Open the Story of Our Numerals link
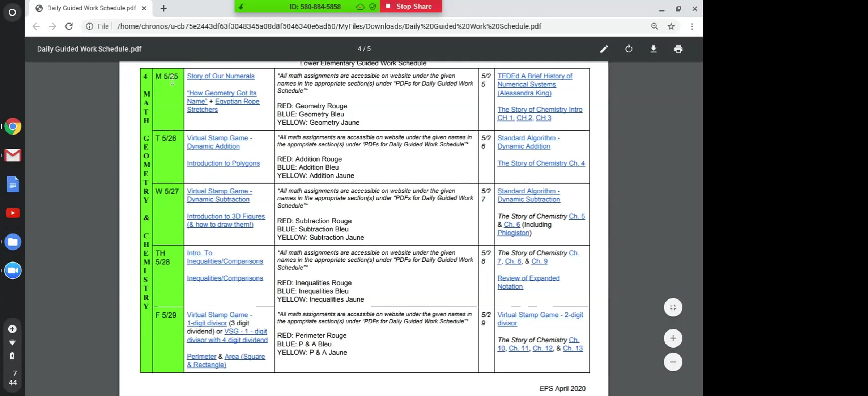868x396 pixels. click(x=221, y=76)
